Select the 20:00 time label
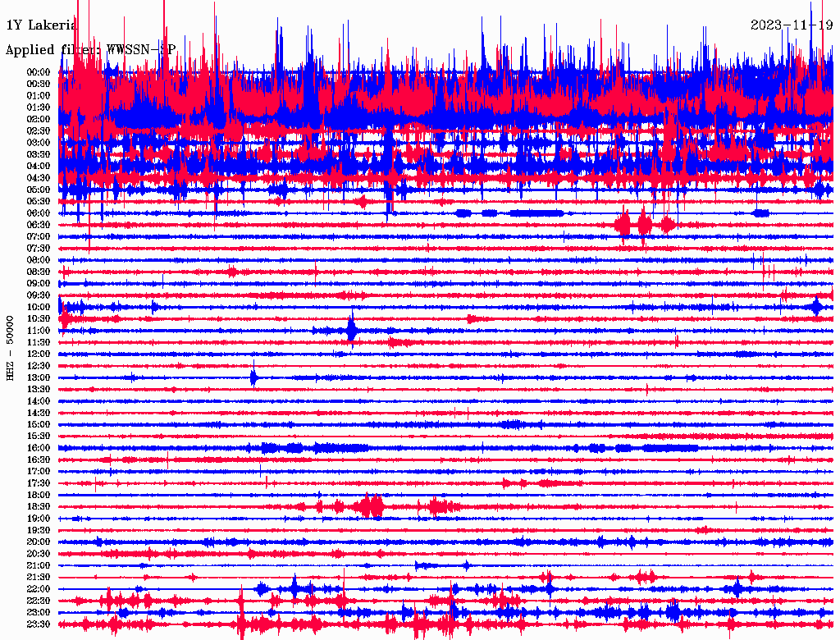Viewport: 840px width, 640px height. coord(39,542)
